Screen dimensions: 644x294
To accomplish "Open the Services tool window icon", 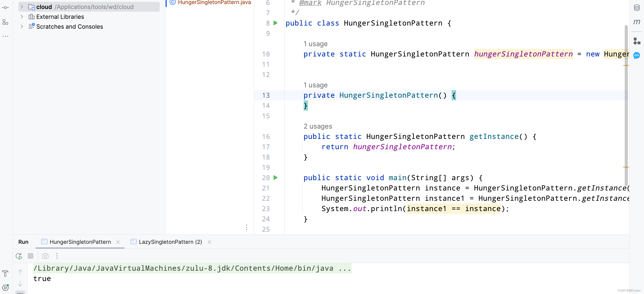I will [x=6, y=288].
